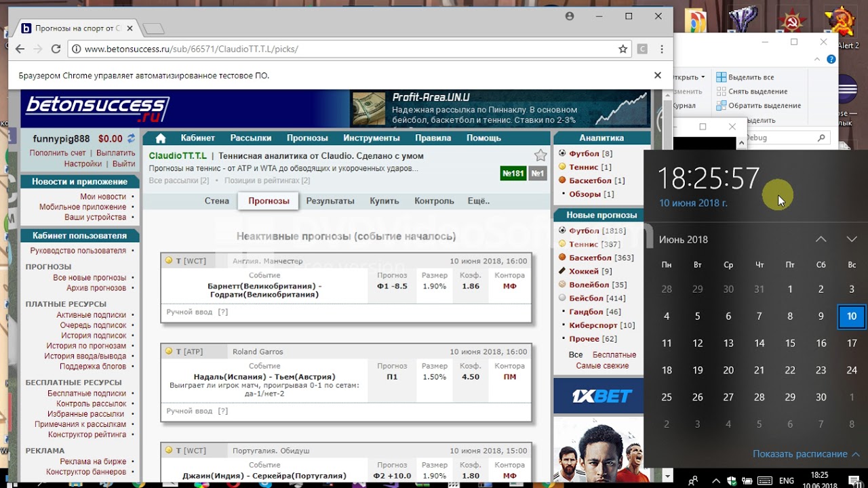Open the Кабинет menu
This screenshot has height=488, width=868.
[x=198, y=138]
